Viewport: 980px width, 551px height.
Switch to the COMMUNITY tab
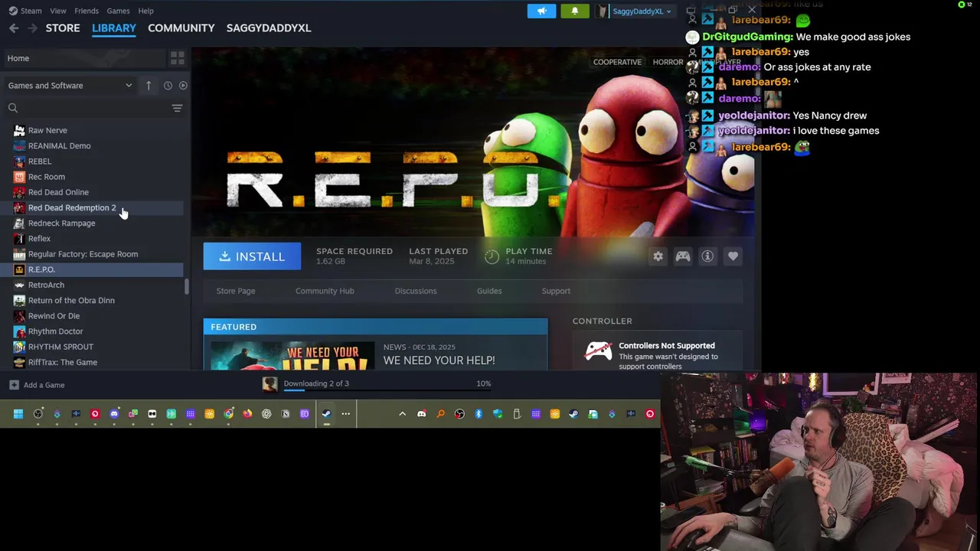[181, 28]
